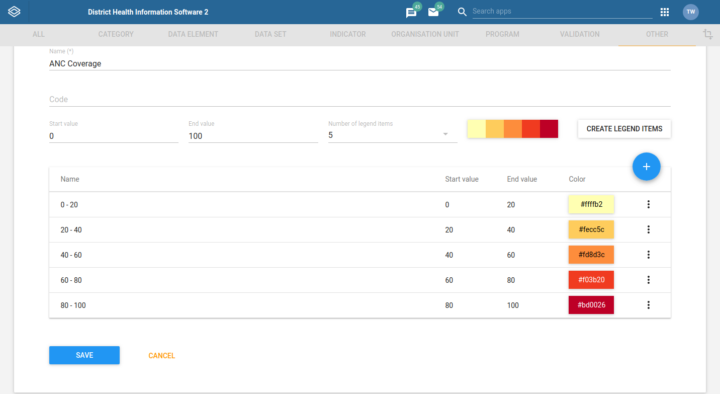Click the Start value column header

coord(461,179)
